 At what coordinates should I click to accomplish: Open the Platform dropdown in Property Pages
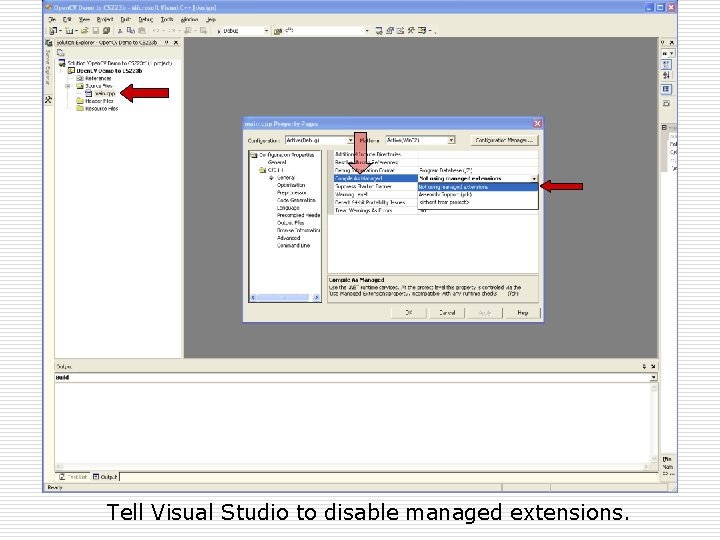[451, 140]
